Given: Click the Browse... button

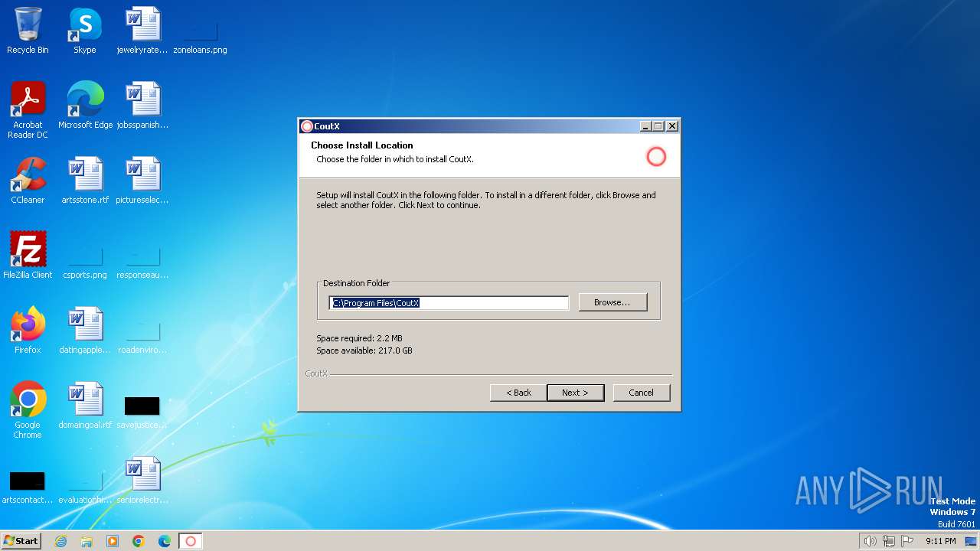Looking at the screenshot, I should click(612, 302).
